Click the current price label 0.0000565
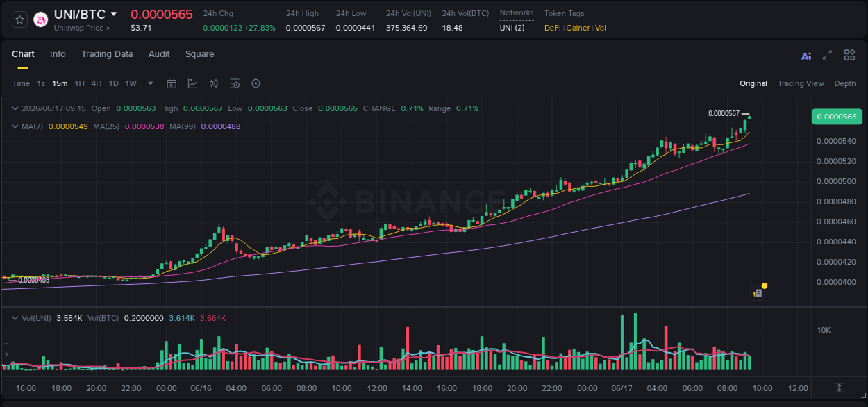 (x=837, y=117)
